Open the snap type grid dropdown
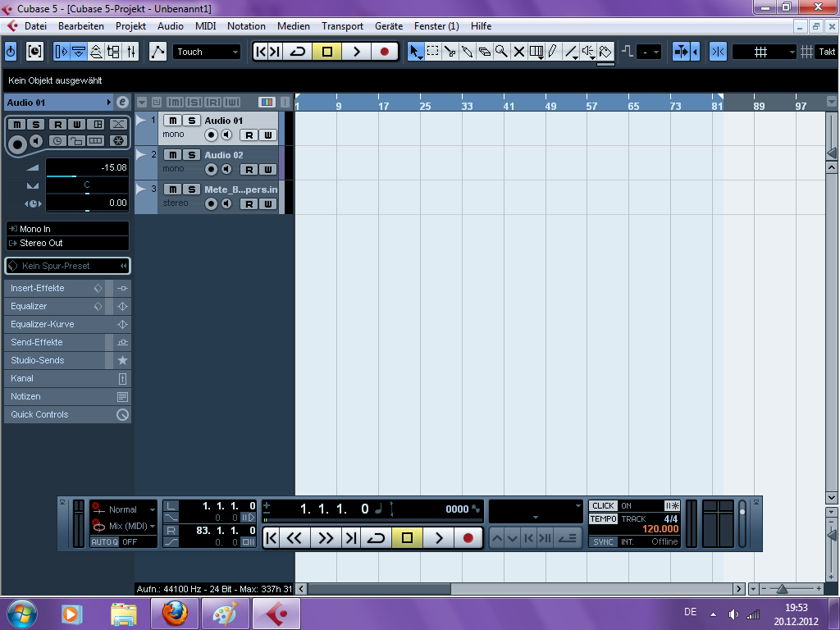Viewport: 840px width, 630px height. point(765,52)
